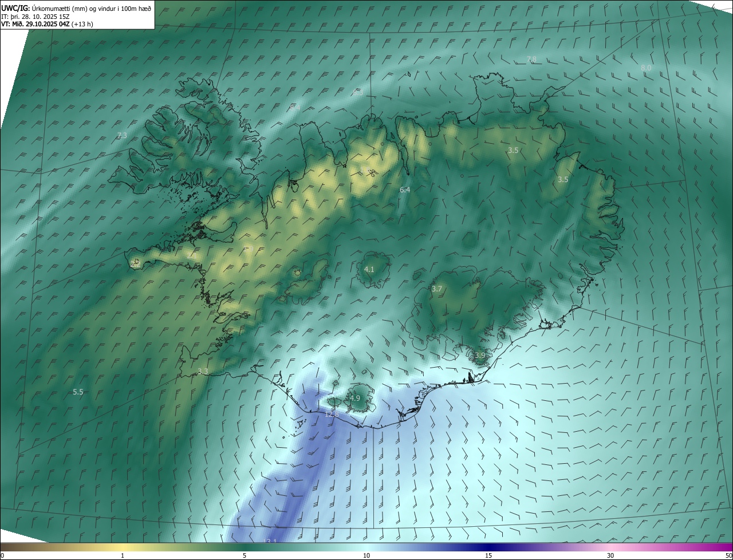Click the 8.0 value label on the map
The image size is (733, 560).
tap(646, 68)
